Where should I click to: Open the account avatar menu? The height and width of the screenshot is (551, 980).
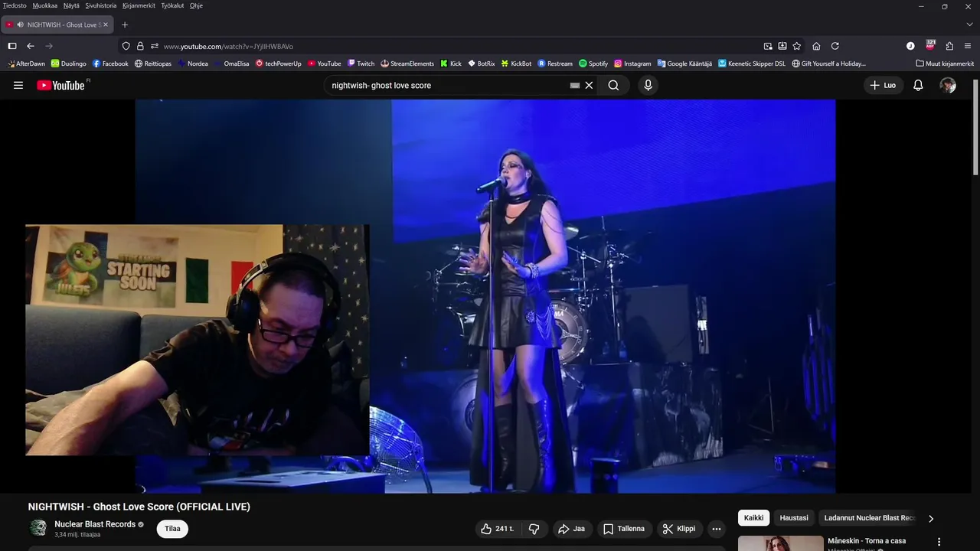[x=948, y=85]
